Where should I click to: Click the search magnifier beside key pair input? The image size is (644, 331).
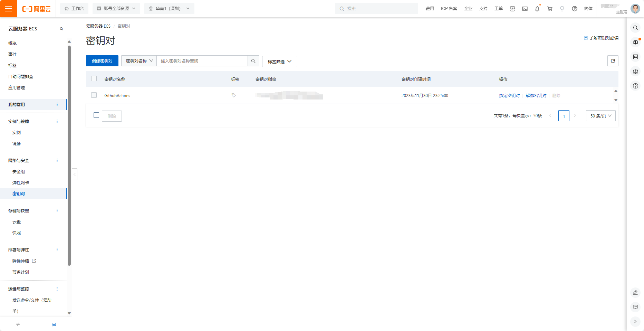coord(253,61)
